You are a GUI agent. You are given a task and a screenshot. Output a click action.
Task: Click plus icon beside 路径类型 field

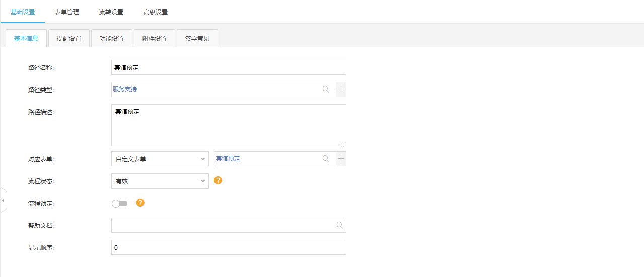(341, 89)
